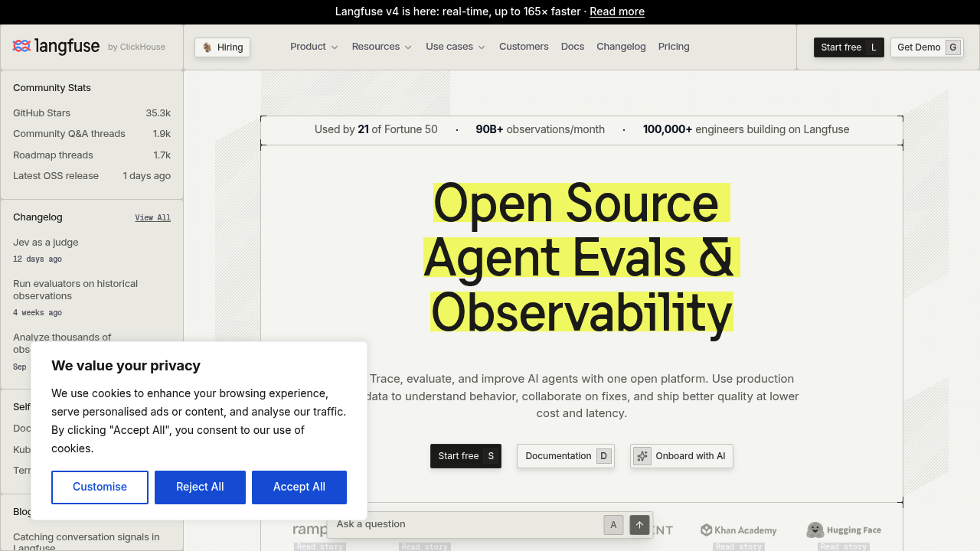Screen dimensions: 980x551
Task: Go to the Changelog nav item
Action: pos(621,47)
